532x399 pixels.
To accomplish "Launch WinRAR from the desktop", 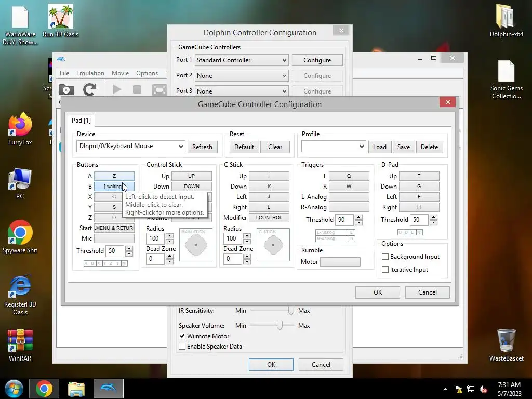I will [20, 345].
